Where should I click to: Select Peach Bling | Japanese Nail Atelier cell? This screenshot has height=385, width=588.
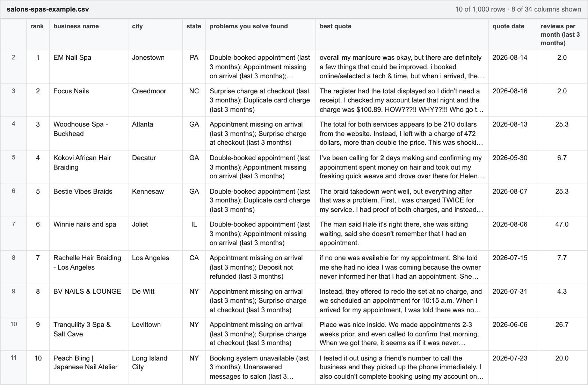pos(89,367)
